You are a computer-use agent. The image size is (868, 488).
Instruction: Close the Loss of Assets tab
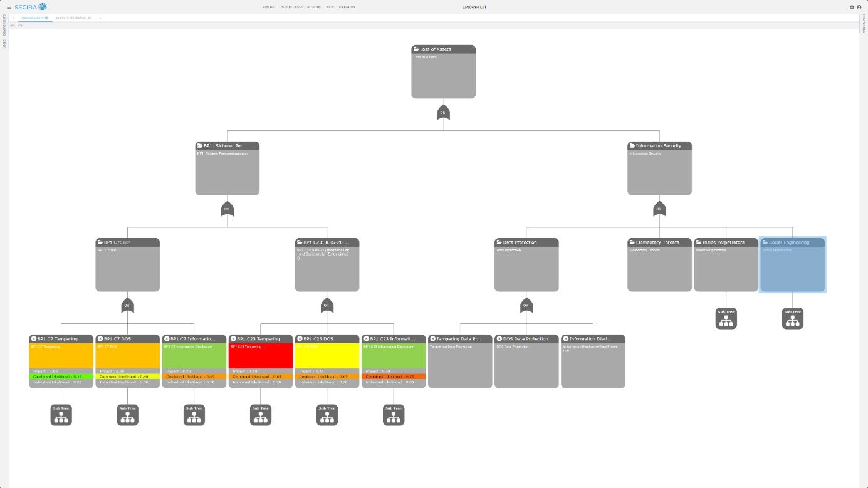pos(46,18)
